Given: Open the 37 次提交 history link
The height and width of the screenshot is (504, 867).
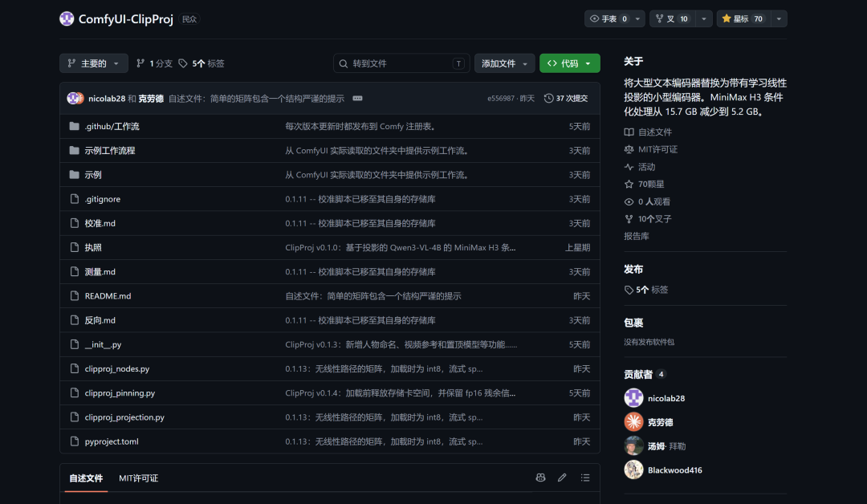Looking at the screenshot, I should click(566, 99).
